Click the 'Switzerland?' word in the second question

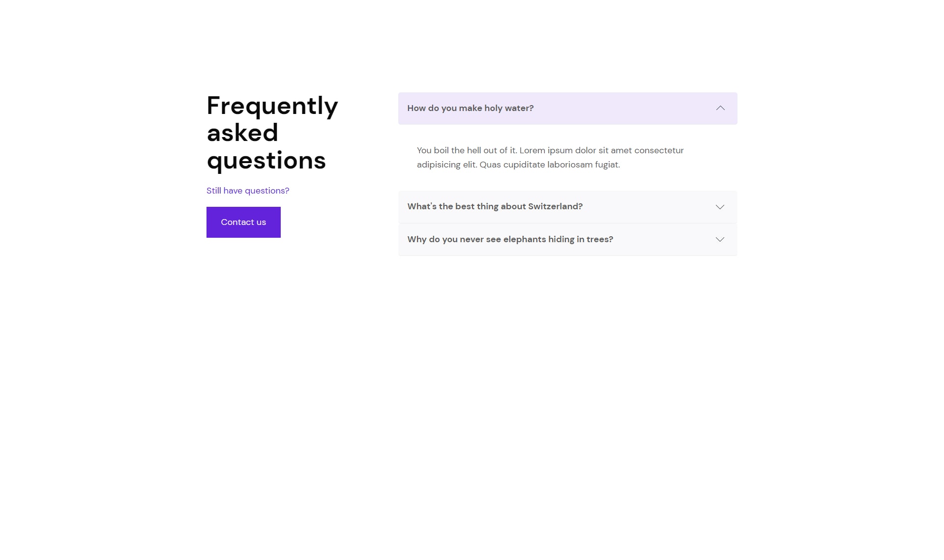coord(555,206)
